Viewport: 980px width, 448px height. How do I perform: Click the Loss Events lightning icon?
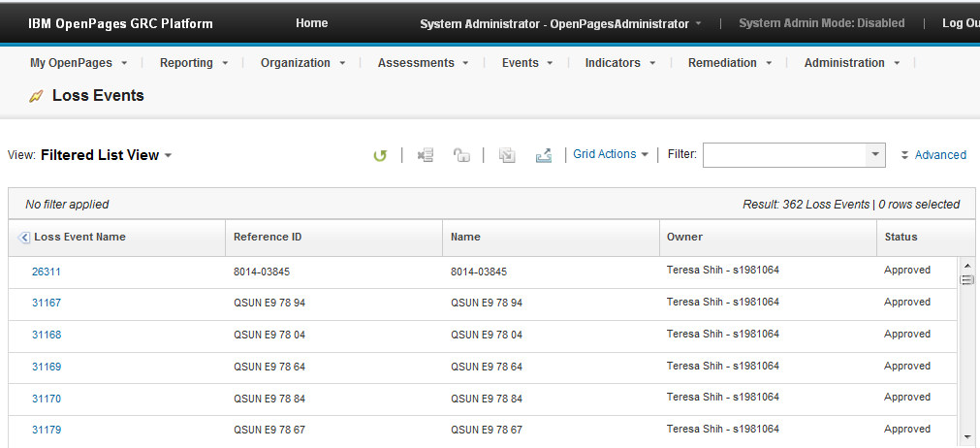(37, 96)
